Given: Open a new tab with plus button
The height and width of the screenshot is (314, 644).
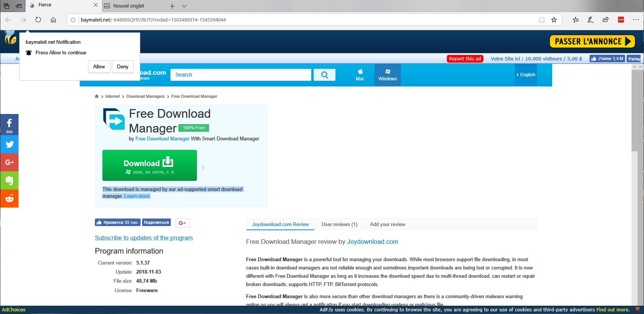Looking at the screenshot, I should tap(172, 6).
